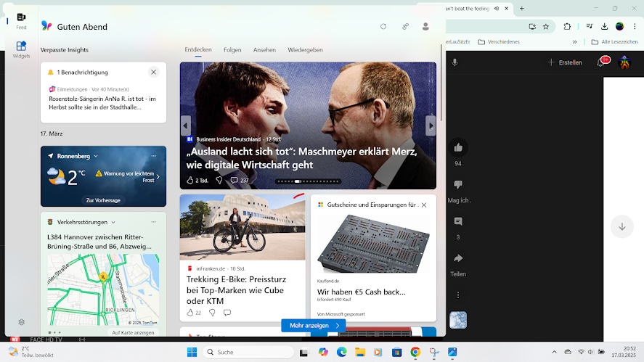Viewport: 644px width, 362px height.
Task: Open the Alle Lesezeichen folder
Action: pyautogui.click(x=614, y=42)
